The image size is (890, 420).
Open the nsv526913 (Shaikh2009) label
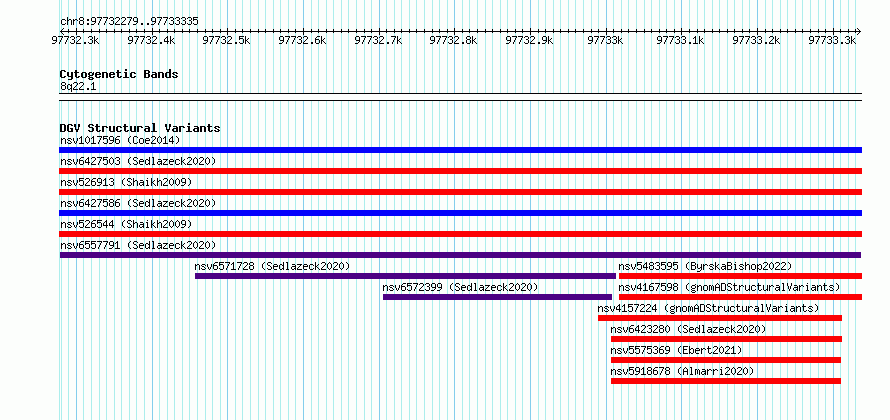(x=126, y=182)
